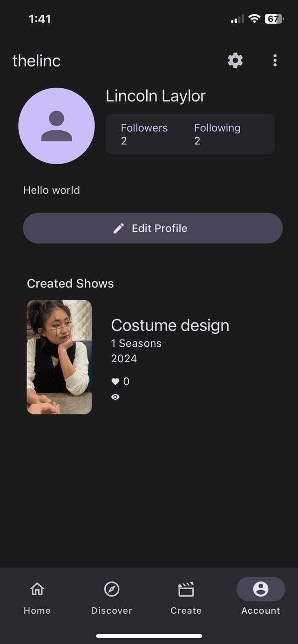Tap the Account person icon
Screen dimensions: 298x644
point(261,589)
